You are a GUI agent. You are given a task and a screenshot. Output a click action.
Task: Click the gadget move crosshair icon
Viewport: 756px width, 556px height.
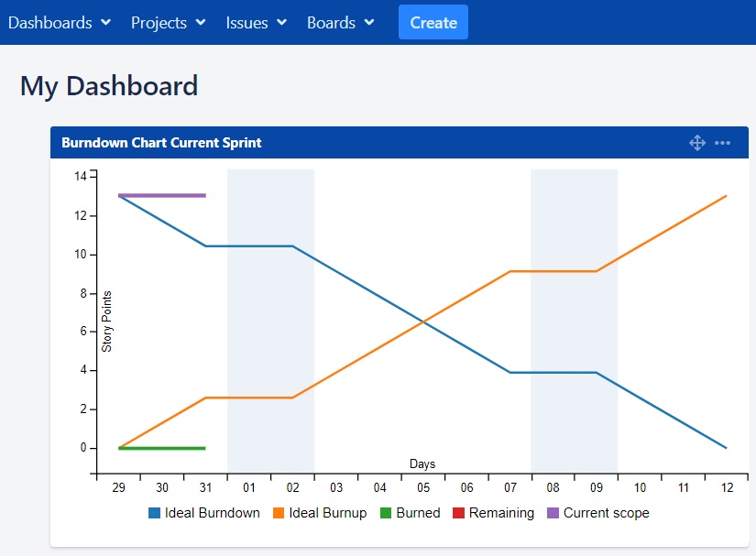coord(697,143)
